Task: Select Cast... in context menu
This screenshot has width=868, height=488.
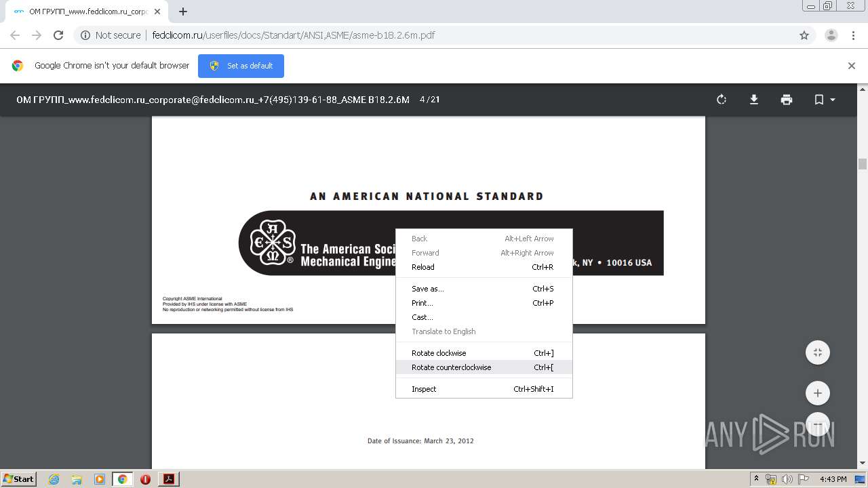Action: [x=484, y=317]
